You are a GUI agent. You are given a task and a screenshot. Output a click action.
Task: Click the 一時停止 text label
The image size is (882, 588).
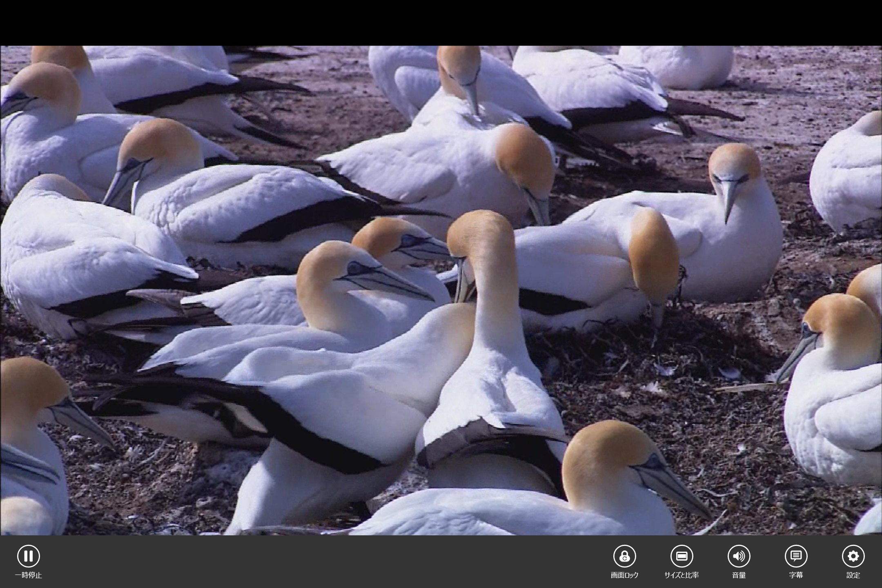click(x=28, y=575)
